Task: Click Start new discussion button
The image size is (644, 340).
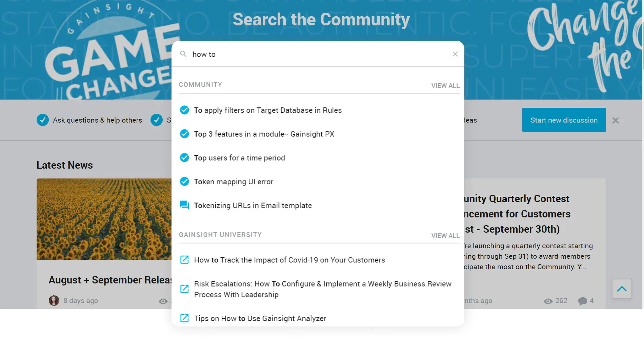Action: coord(564,120)
